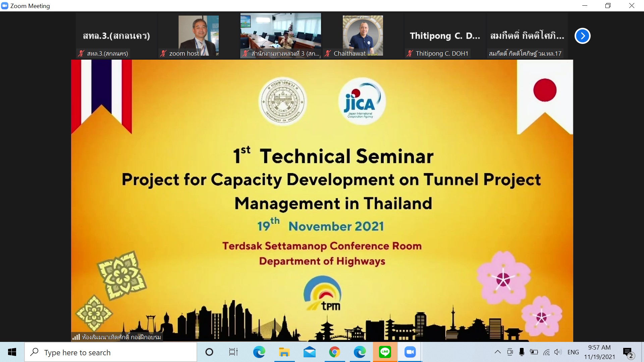644x362 pixels.
Task: Open the volume speaker control
Action: pos(557,352)
